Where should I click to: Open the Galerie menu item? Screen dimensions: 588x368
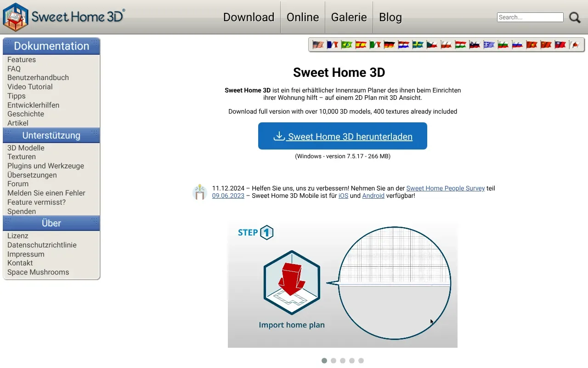tap(349, 17)
